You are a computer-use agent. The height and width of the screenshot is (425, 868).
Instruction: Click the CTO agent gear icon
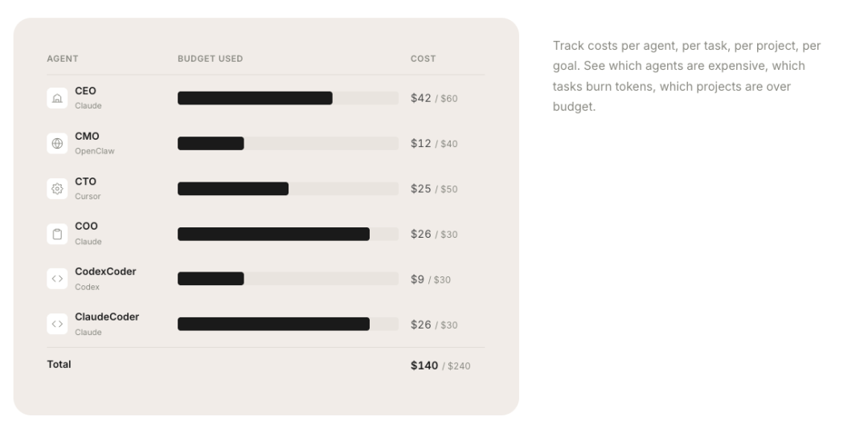coord(57,189)
